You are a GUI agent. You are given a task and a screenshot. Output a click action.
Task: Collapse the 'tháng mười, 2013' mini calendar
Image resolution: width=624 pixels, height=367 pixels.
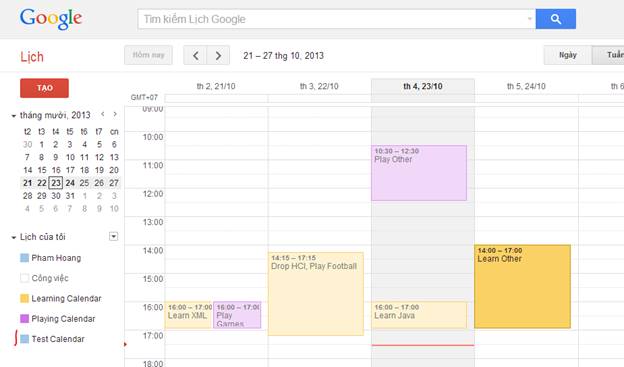click(14, 116)
